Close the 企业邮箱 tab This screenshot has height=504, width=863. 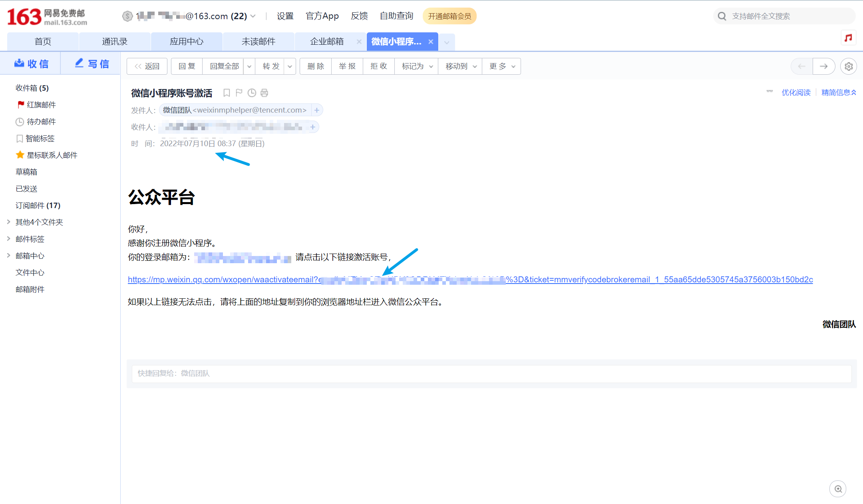tap(359, 42)
